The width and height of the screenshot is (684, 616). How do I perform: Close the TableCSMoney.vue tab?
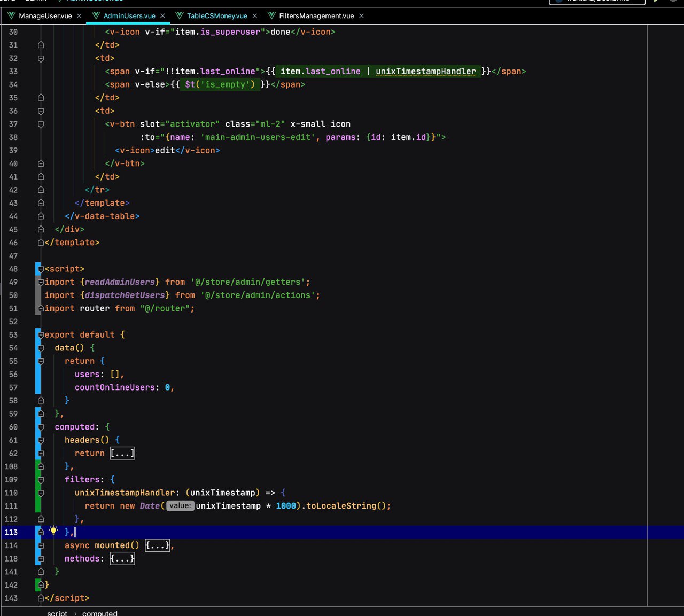coord(255,16)
